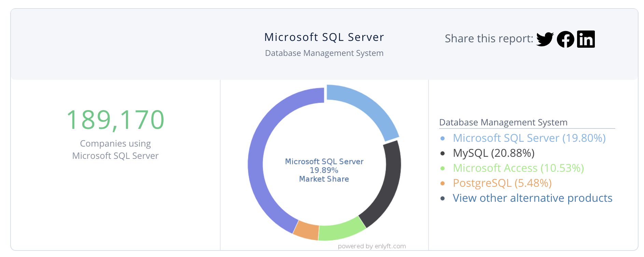Viewport: 644px width, 257px height.
Task: Click the 189,170 companies count
Action: coord(115,120)
